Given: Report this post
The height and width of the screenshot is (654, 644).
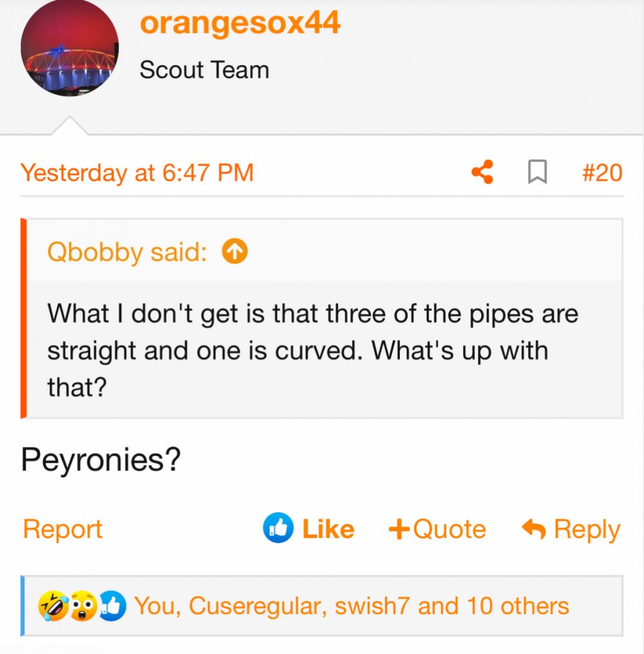Looking at the screenshot, I should pos(62,530).
